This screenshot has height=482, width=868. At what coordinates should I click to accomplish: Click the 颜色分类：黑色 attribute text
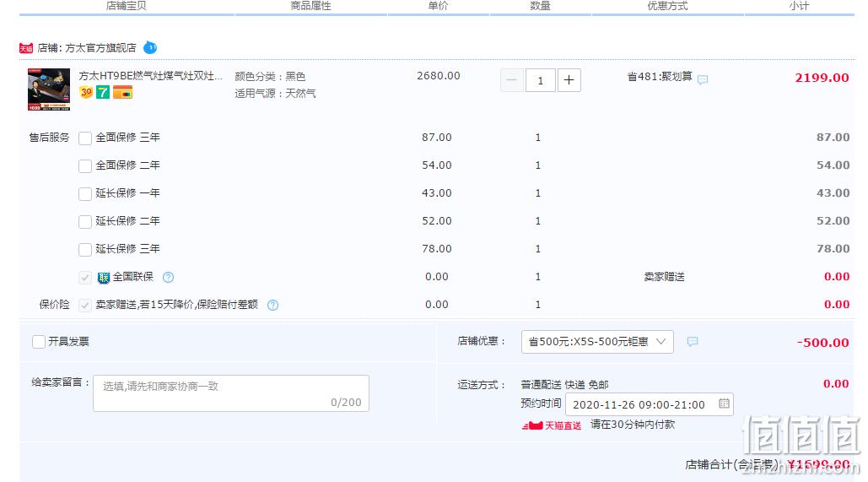270,77
